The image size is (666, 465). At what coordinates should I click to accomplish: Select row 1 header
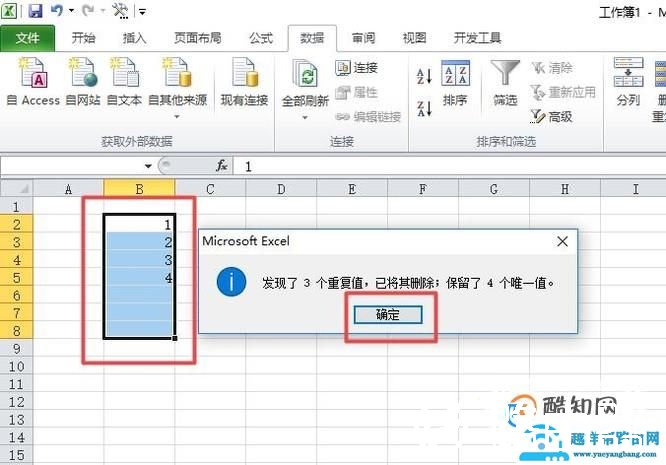pyautogui.click(x=16, y=206)
